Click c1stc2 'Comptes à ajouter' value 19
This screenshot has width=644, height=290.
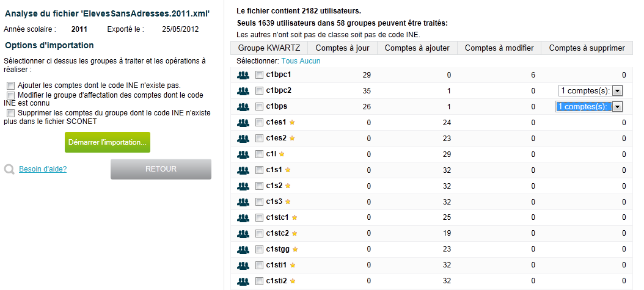click(447, 233)
